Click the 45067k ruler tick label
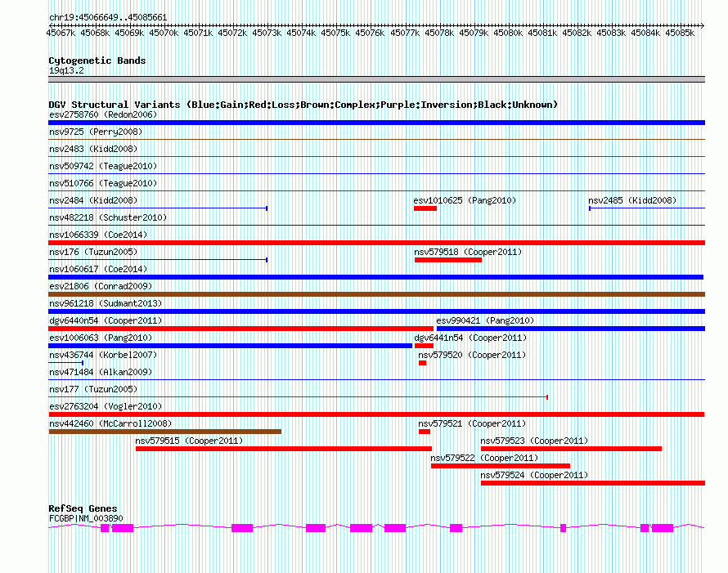The image size is (728, 573). point(61,33)
